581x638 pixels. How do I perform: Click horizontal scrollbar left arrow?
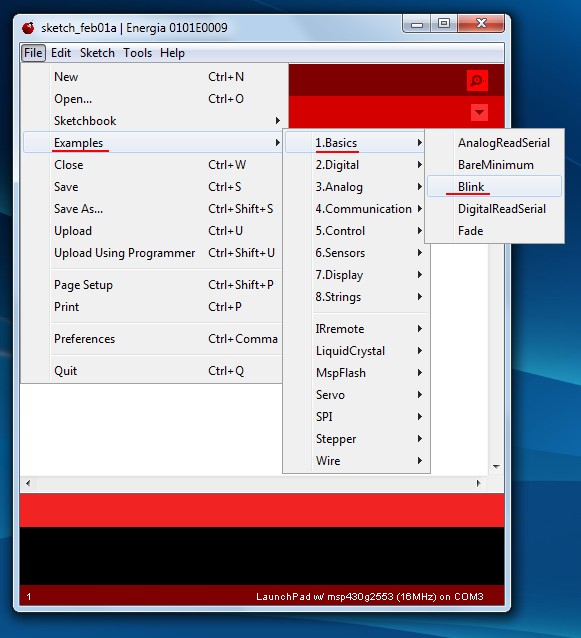click(28, 483)
